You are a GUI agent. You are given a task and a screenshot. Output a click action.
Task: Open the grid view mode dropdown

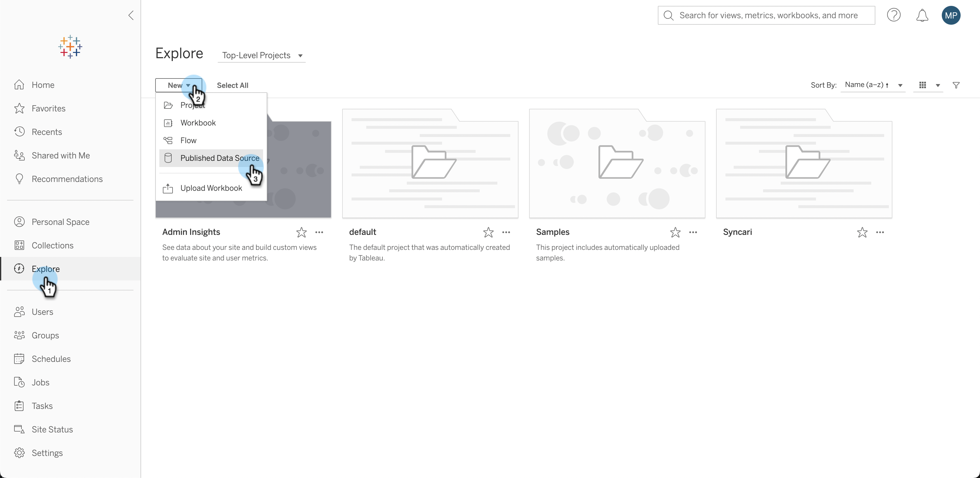[928, 85]
